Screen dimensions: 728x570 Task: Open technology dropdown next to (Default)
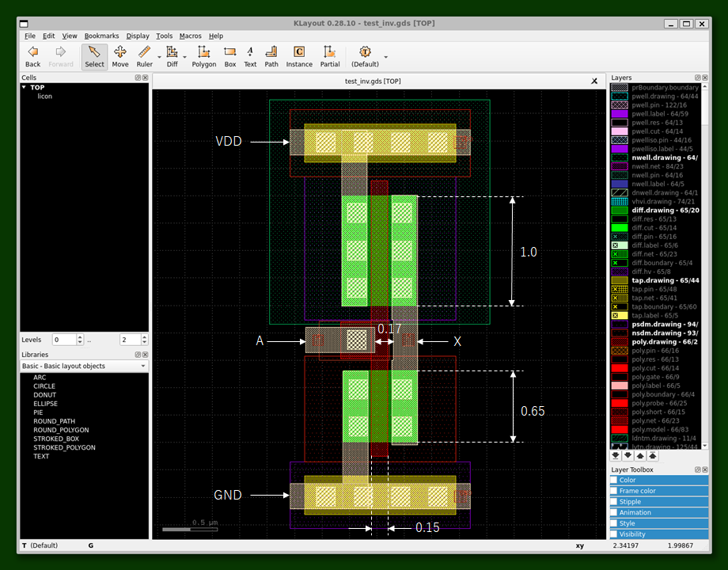tap(386, 57)
